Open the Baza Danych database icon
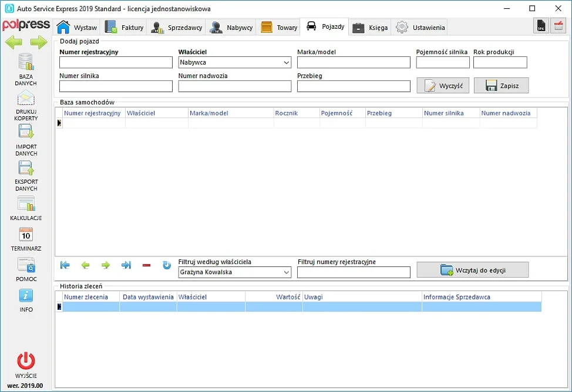 (x=26, y=62)
